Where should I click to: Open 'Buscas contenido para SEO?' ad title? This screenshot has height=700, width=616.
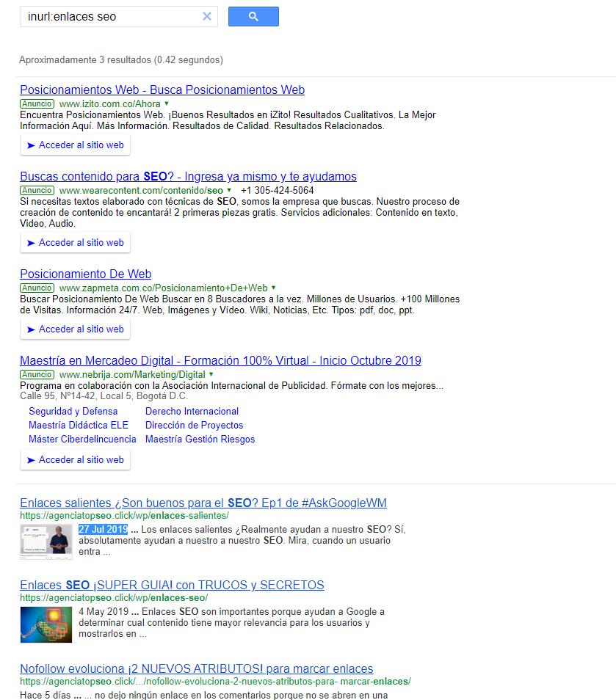[188, 177]
